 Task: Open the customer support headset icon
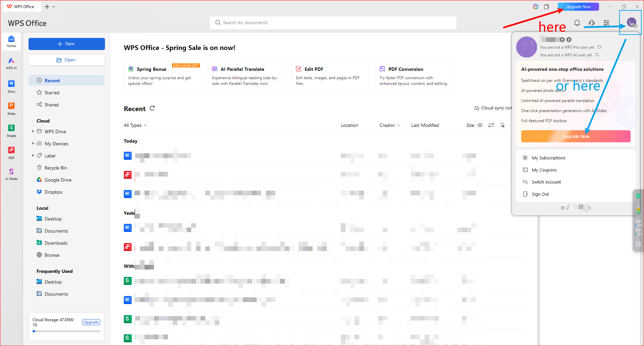point(592,23)
